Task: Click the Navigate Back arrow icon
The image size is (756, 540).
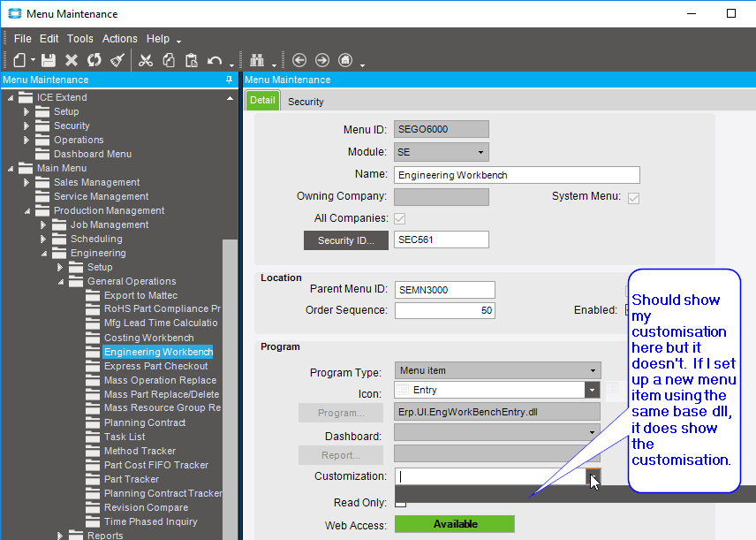Action: point(300,60)
